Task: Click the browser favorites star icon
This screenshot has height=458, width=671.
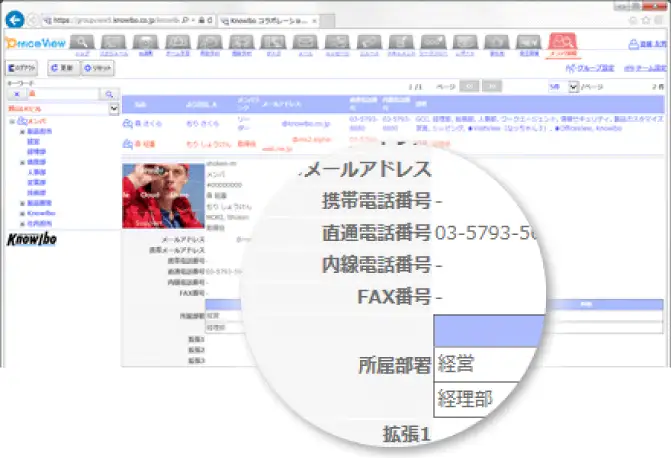Action: [x=646, y=20]
